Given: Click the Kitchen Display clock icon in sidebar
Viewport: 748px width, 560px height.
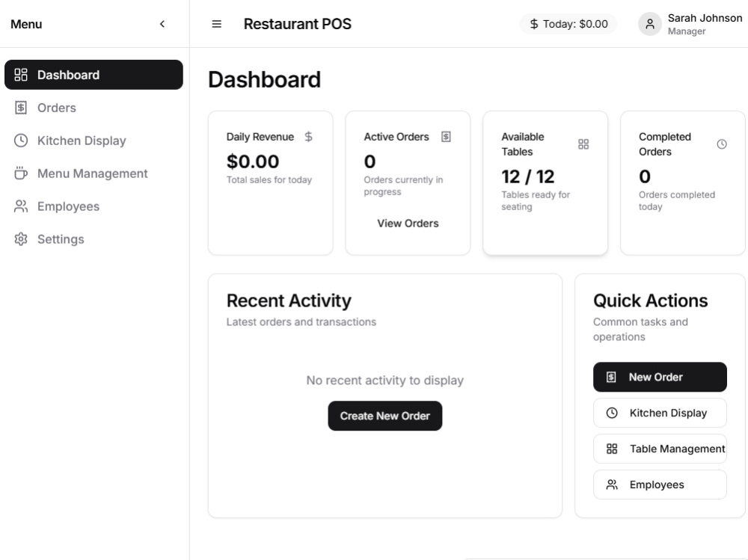Looking at the screenshot, I should [21, 141].
